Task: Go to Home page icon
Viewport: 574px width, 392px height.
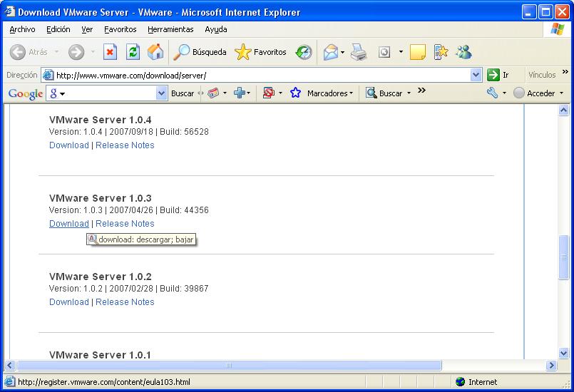Action: (155, 52)
